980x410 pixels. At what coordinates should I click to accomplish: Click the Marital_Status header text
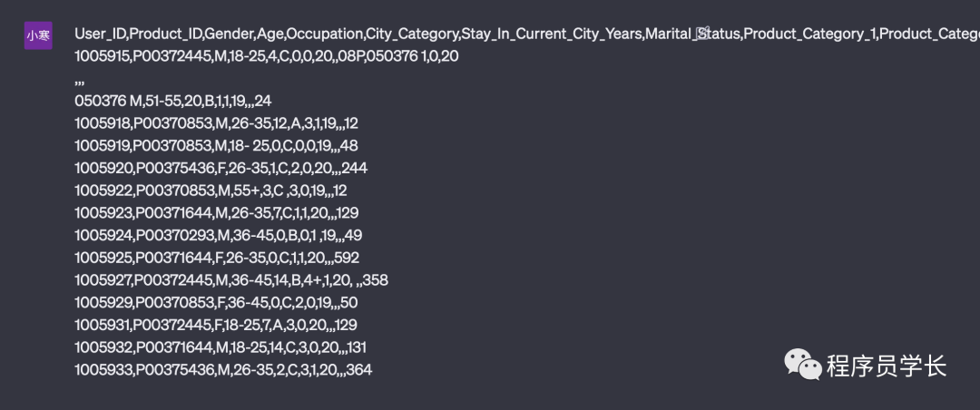[690, 34]
